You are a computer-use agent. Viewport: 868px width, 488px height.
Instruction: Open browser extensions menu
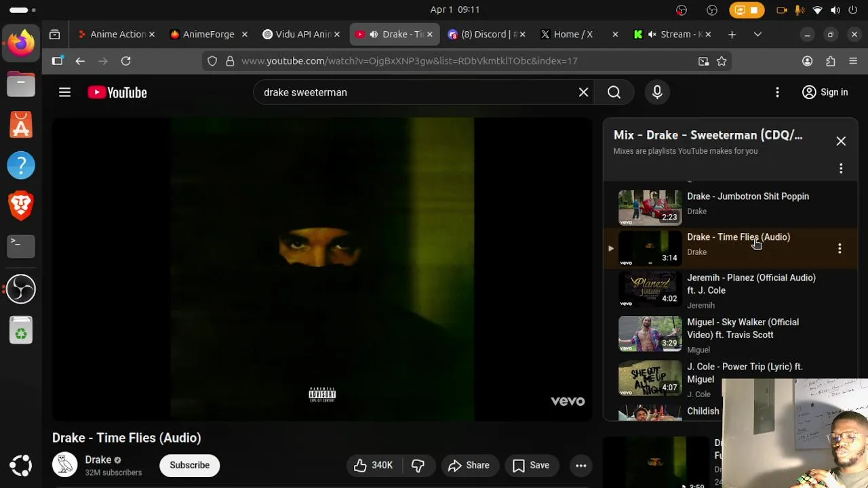point(830,61)
